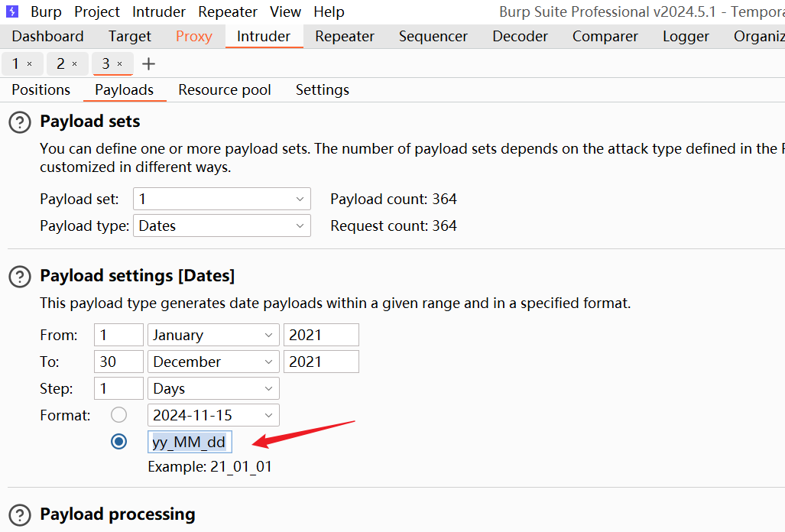The height and width of the screenshot is (532, 785).
Task: Open the From month January dropdown
Action: (213, 335)
